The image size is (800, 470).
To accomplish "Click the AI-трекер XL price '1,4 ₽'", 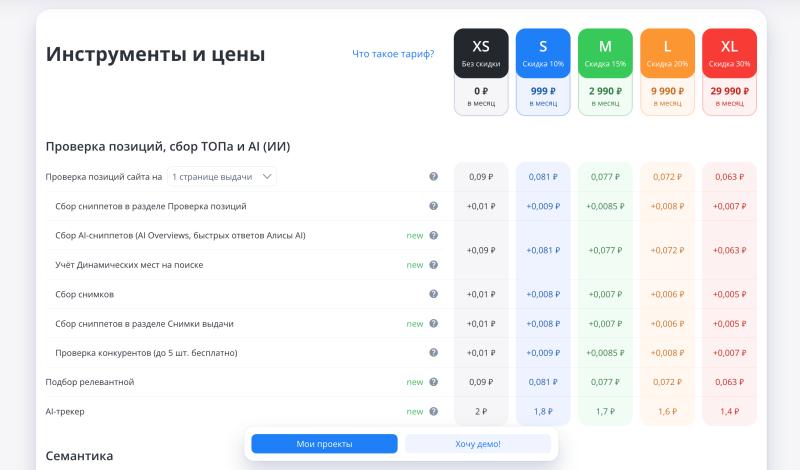I will [x=729, y=411].
